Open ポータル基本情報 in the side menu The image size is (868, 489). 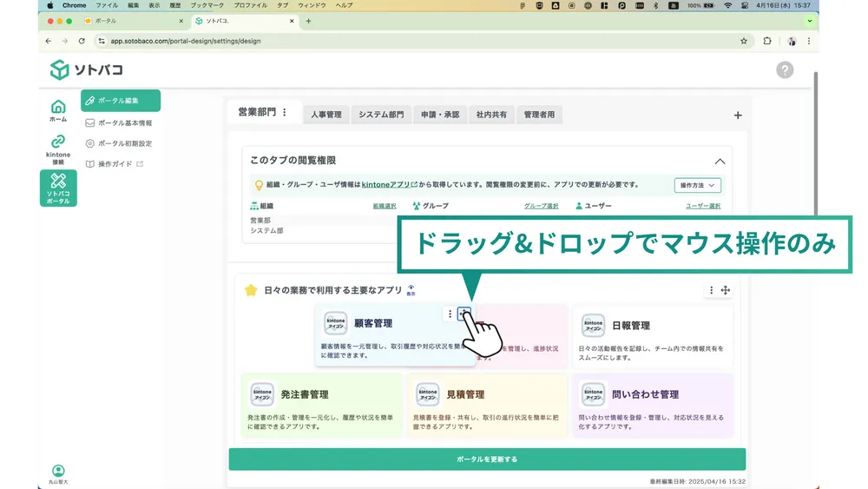point(124,123)
